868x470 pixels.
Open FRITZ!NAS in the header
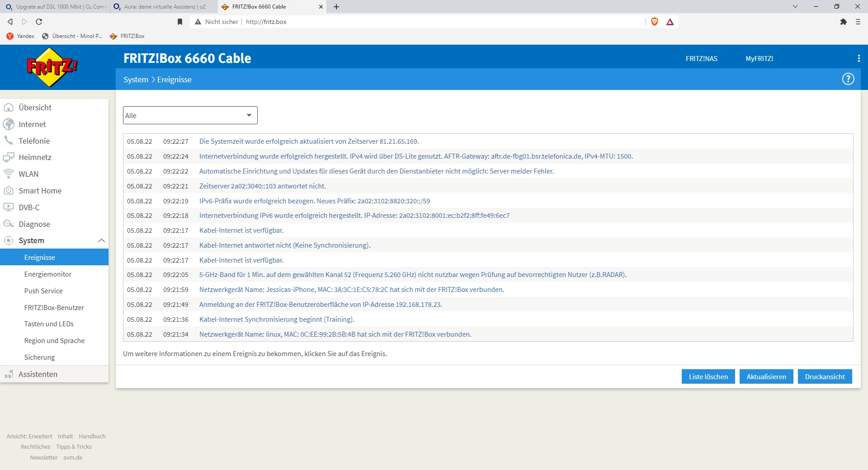click(x=702, y=58)
